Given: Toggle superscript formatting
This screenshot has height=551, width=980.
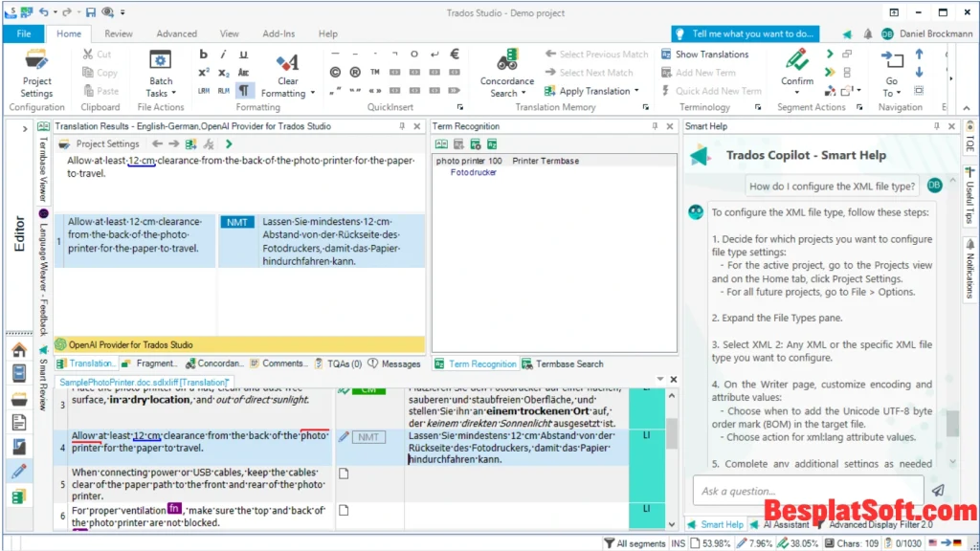Looking at the screenshot, I should (x=202, y=73).
